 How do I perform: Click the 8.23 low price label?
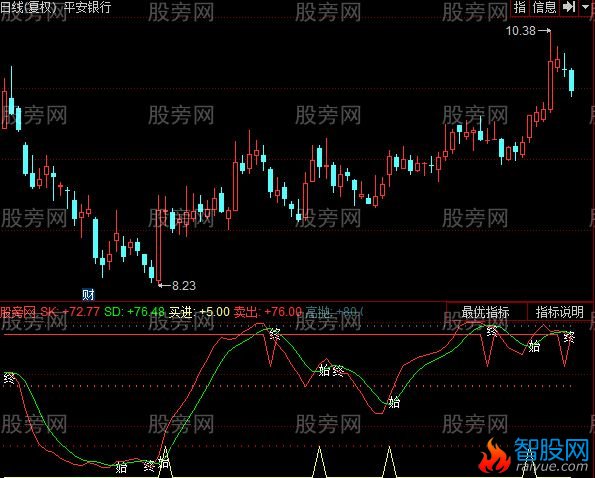184,285
